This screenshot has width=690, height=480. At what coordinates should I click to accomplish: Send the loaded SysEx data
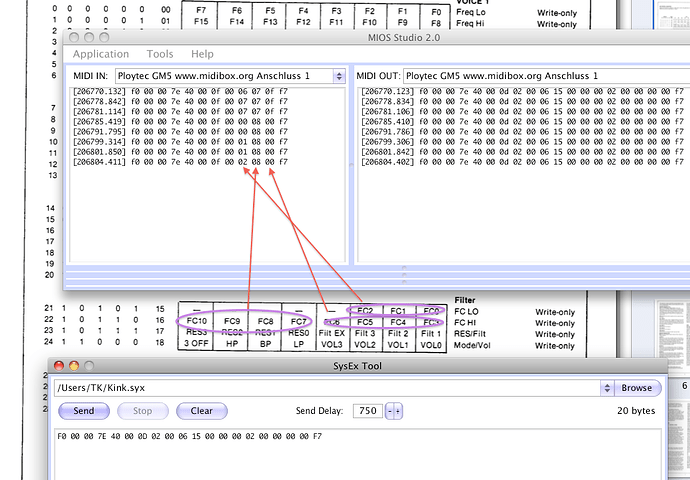pyautogui.click(x=84, y=411)
